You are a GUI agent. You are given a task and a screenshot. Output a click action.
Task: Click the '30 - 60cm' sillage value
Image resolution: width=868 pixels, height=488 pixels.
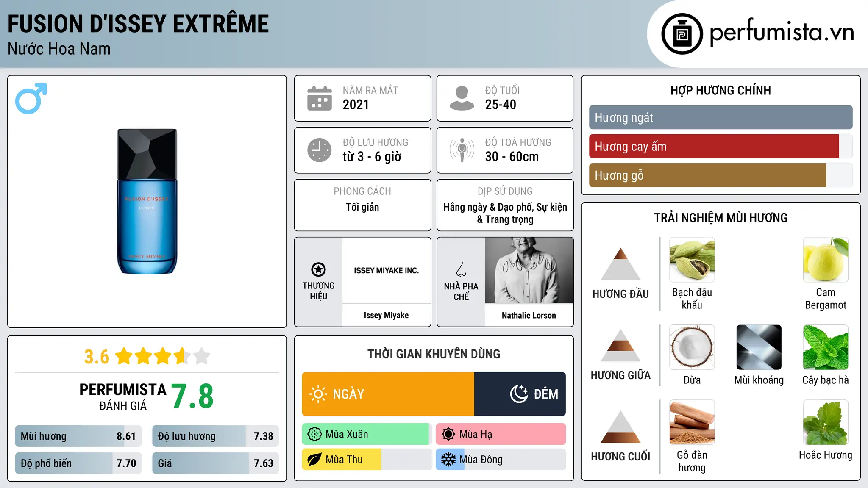512,156
